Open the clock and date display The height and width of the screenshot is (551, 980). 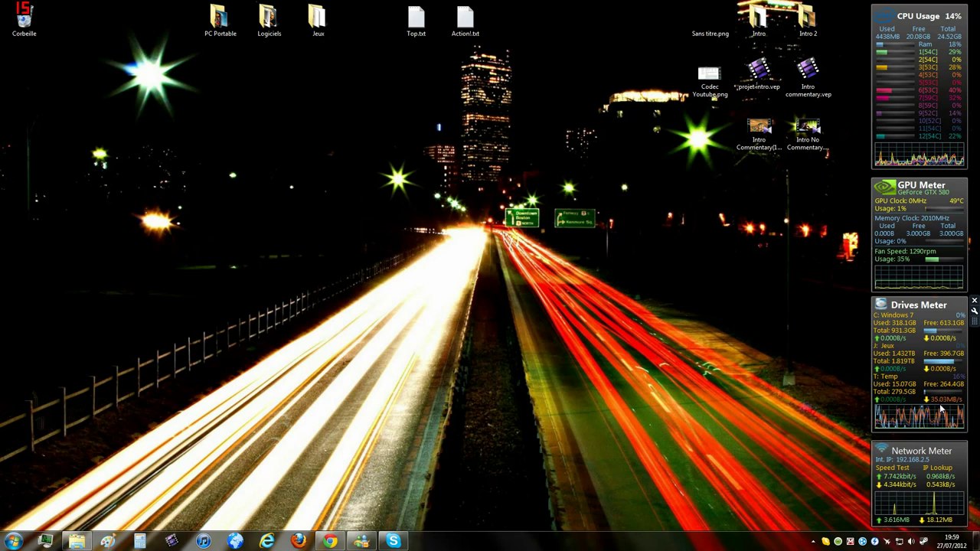[x=951, y=541]
